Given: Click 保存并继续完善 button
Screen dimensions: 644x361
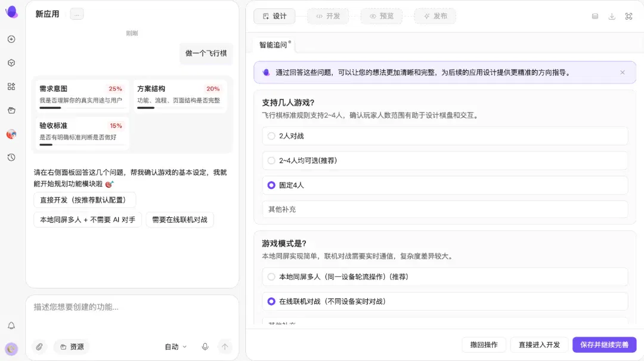Looking at the screenshot, I should (x=604, y=344).
